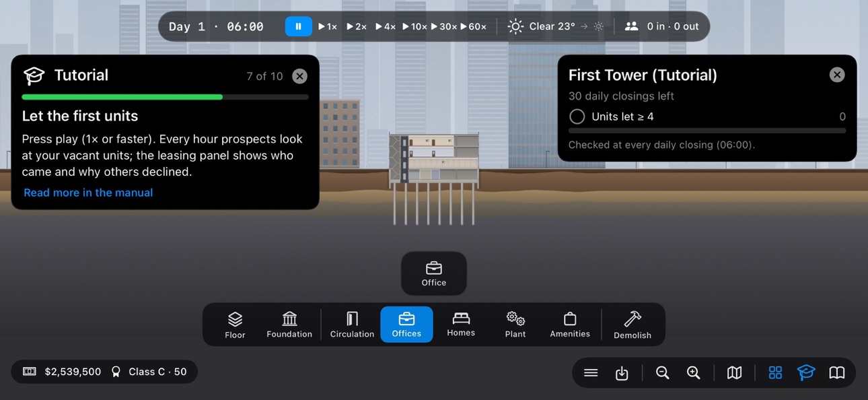Open the Homes build category

(461, 325)
